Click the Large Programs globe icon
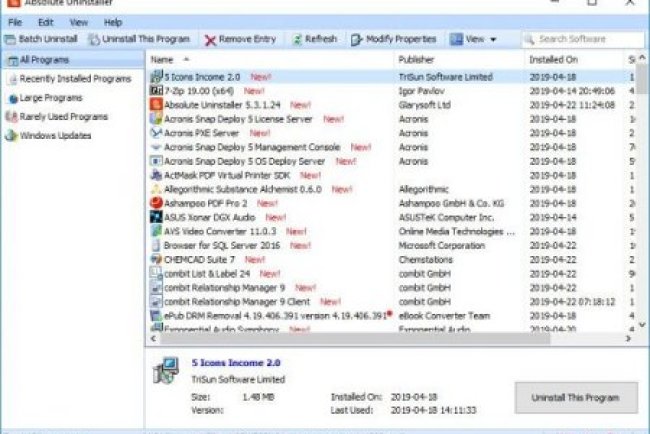Screen dimensions: 650x434 pyautogui.click(x=13, y=99)
